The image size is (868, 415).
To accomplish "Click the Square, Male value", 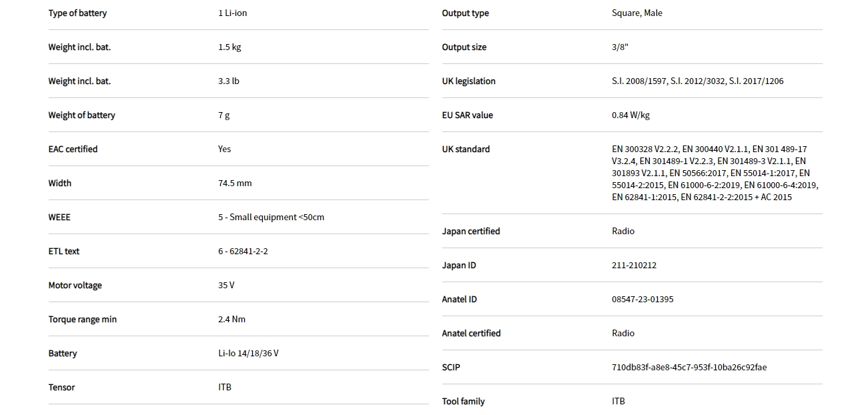I will (636, 13).
